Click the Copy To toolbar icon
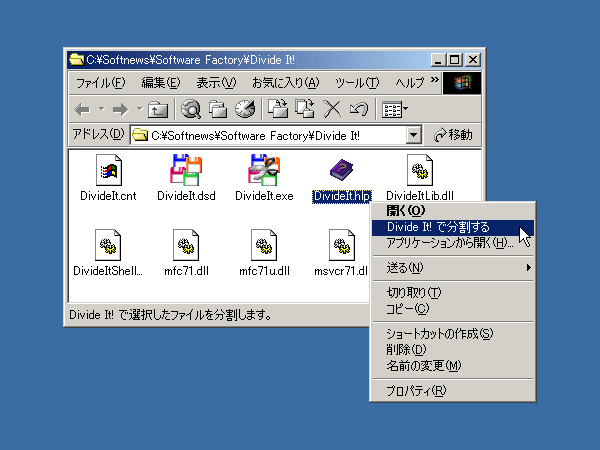 pyautogui.click(x=305, y=109)
